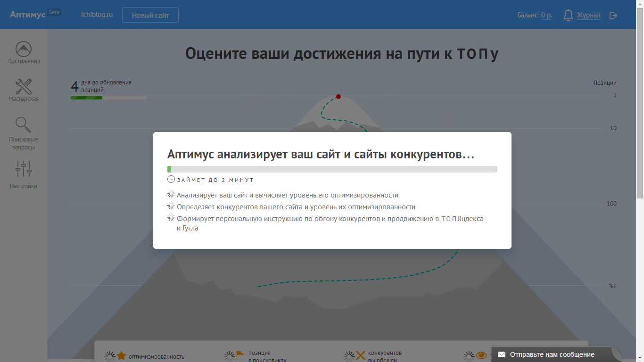This screenshot has width=644, height=362.
Task: Click the spinner beside "Определяет конкурентов"
Action: point(171,206)
